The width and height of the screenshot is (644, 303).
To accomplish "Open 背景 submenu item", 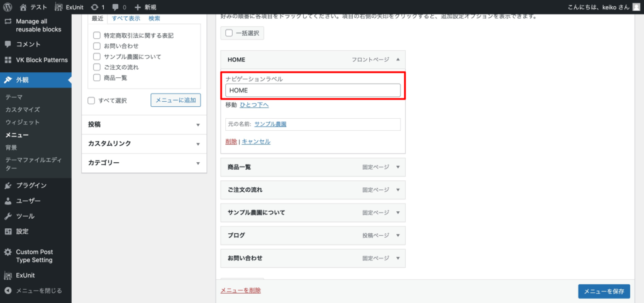I will 11,147.
